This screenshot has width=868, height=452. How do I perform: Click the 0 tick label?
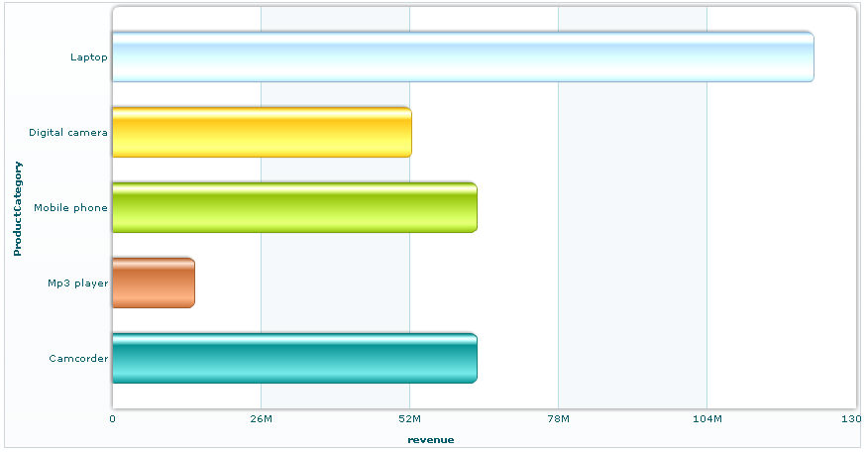click(x=112, y=420)
